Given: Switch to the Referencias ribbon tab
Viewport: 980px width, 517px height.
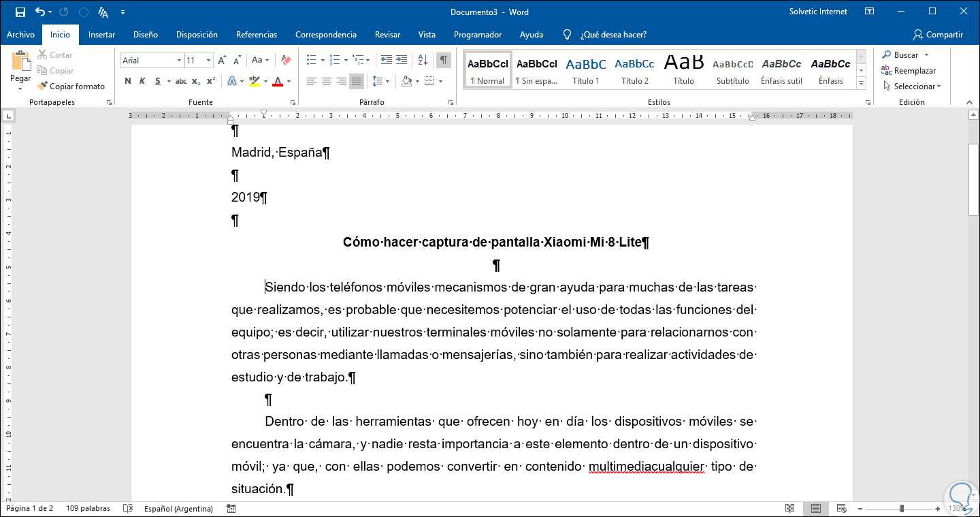Looking at the screenshot, I should 257,35.
